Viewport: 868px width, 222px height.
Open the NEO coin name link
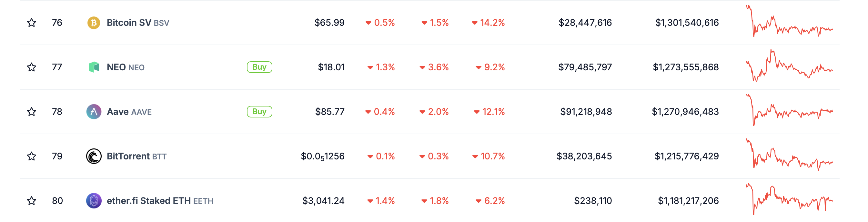tap(125, 67)
